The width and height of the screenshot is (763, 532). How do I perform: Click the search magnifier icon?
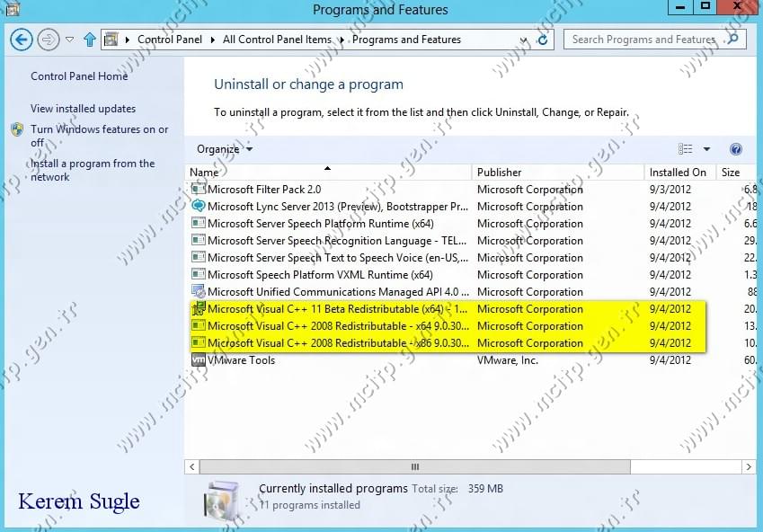[732, 39]
